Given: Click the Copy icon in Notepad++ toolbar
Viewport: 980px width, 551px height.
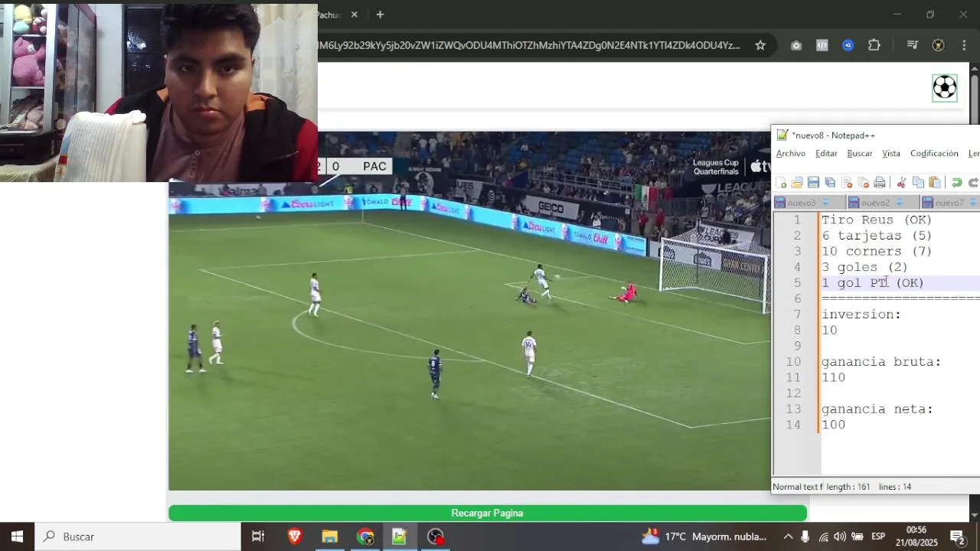Looking at the screenshot, I should [x=918, y=182].
